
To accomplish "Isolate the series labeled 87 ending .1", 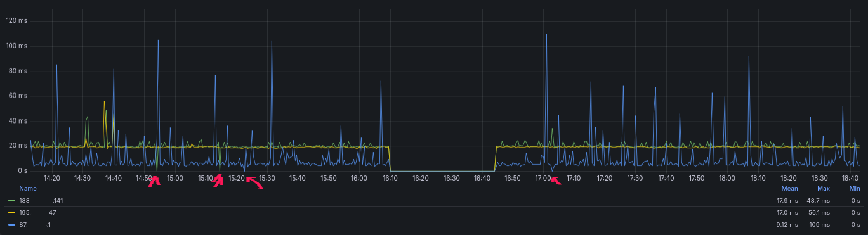I will coord(35,224).
